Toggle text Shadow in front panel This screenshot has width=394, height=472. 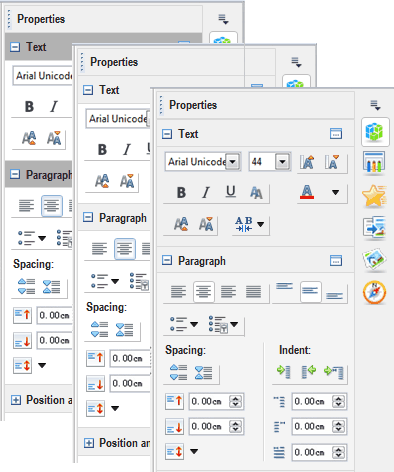(x=256, y=193)
